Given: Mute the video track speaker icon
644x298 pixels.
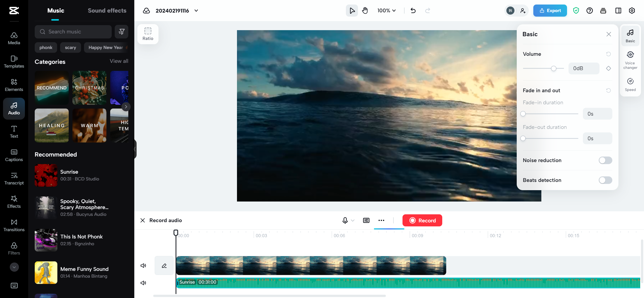Looking at the screenshot, I should (143, 266).
